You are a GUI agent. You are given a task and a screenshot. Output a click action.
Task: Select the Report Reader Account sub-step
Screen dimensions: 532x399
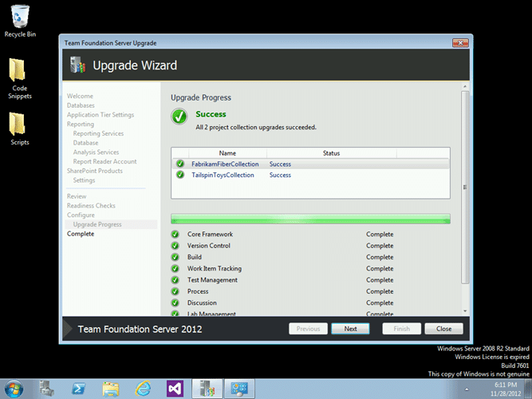click(104, 161)
